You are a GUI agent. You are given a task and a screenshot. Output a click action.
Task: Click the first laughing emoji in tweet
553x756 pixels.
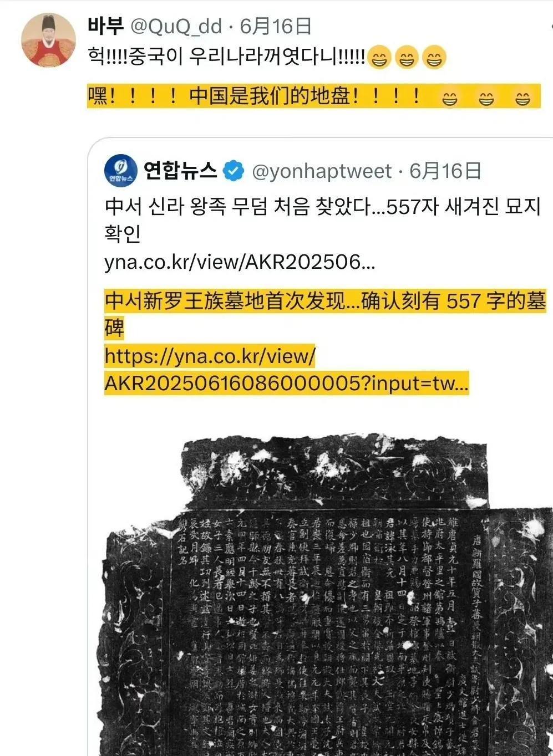(x=379, y=57)
